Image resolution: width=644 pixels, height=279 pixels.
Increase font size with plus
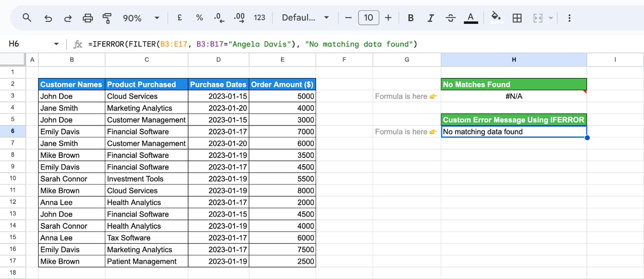[388, 18]
